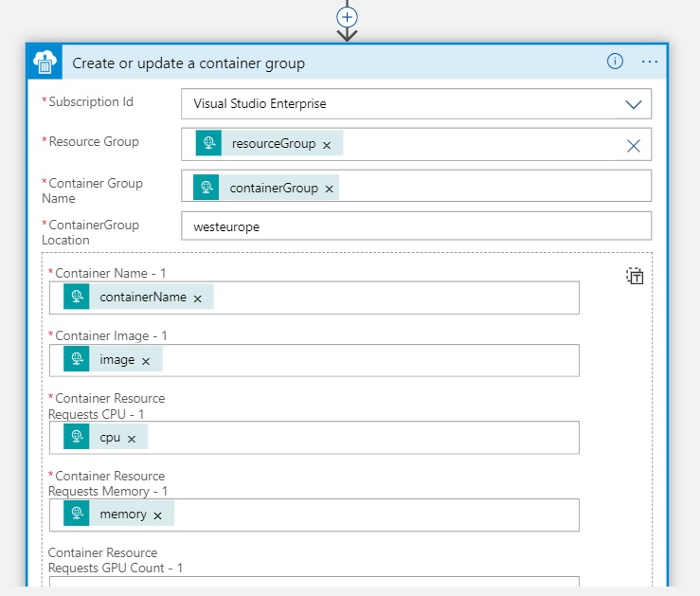The height and width of the screenshot is (596, 700).
Task: Open the ellipsis menu of the action
Action: click(x=649, y=62)
